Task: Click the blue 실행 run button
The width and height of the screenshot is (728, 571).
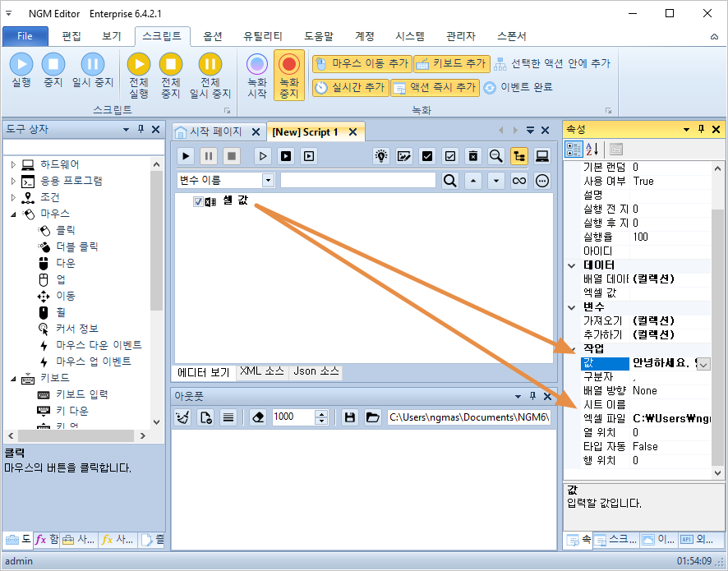Action: click(x=21, y=70)
